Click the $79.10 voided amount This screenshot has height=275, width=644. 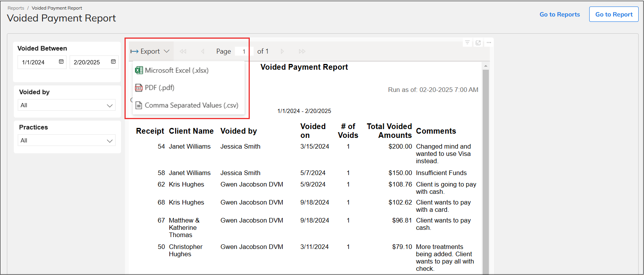pos(402,247)
